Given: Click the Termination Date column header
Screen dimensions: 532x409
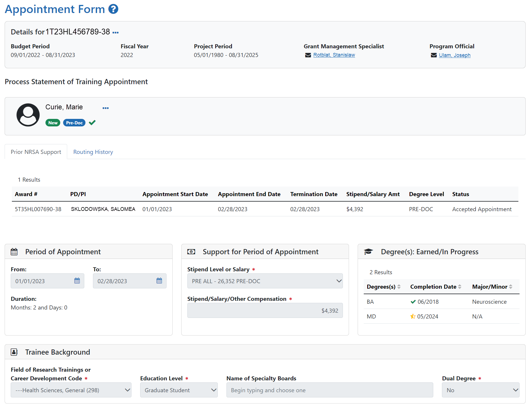Looking at the screenshot, I should (314, 194).
